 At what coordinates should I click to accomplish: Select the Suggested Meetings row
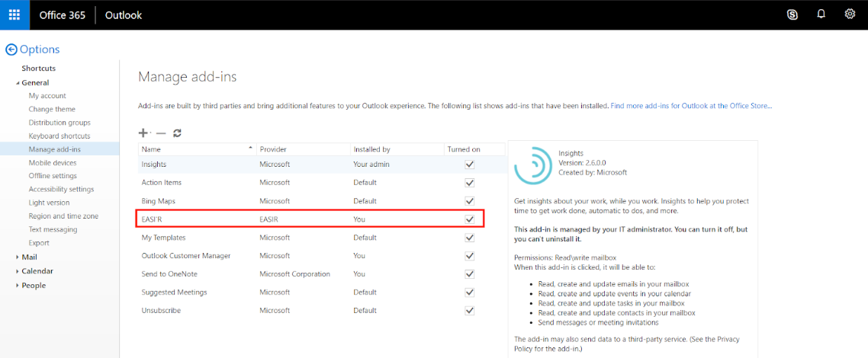coord(322,292)
